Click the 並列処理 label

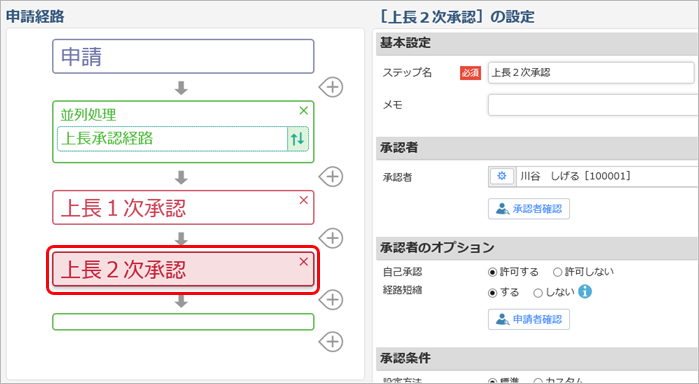pos(88,115)
